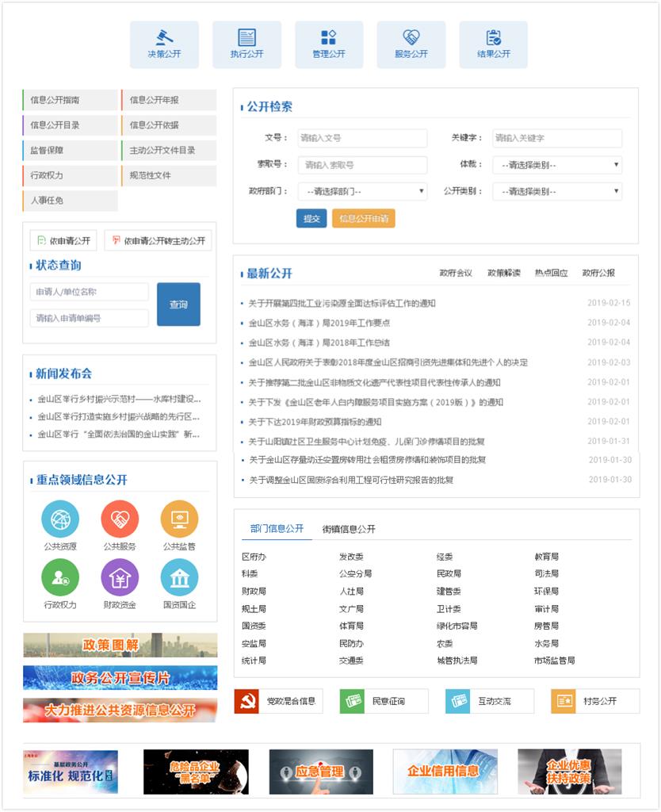Click the orange 信息公开申请 button
This screenshot has height=812, width=661.
tap(363, 219)
